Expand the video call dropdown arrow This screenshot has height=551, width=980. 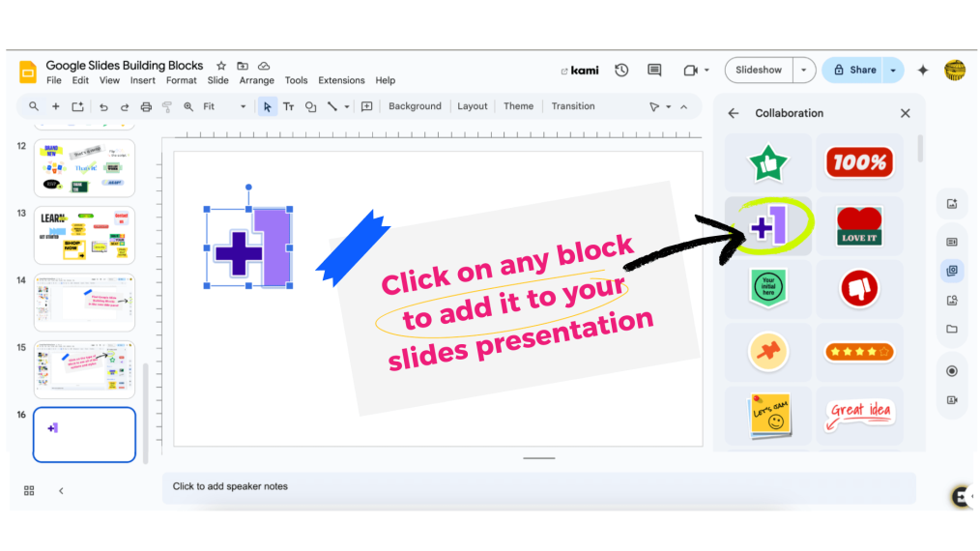point(706,70)
